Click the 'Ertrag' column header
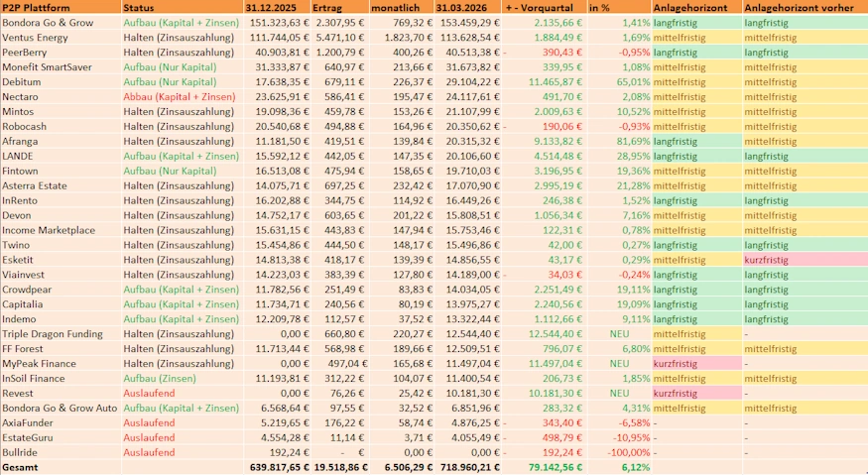The height and width of the screenshot is (475, 868). click(x=340, y=7)
